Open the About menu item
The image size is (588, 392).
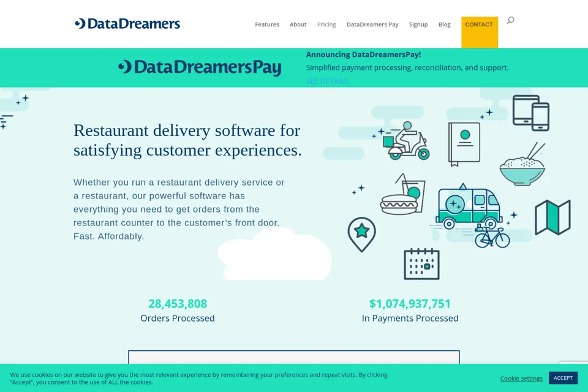(298, 24)
